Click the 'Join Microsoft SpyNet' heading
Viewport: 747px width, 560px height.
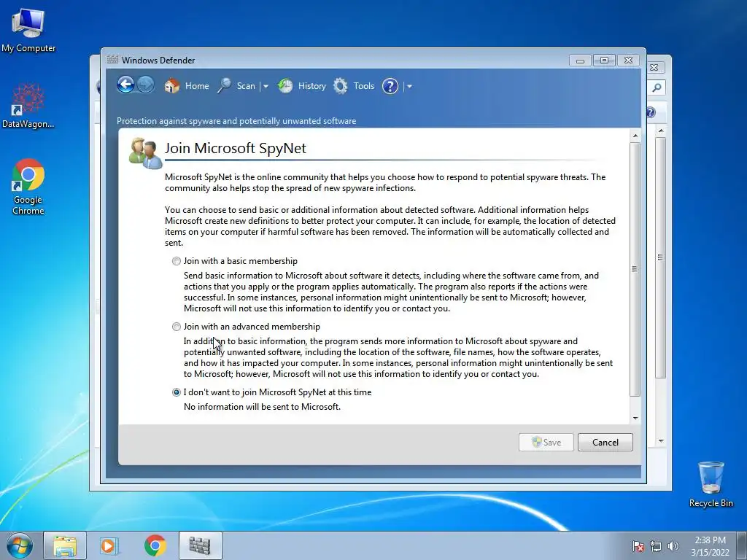[236, 148]
